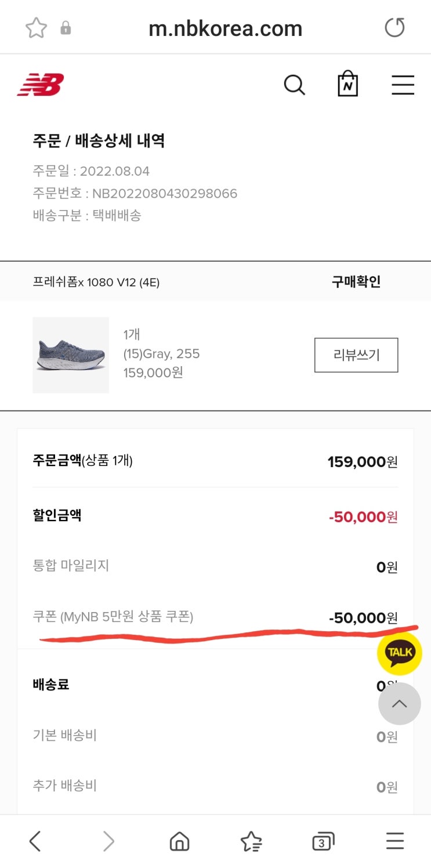Reload the page with refresh icon

point(395,27)
